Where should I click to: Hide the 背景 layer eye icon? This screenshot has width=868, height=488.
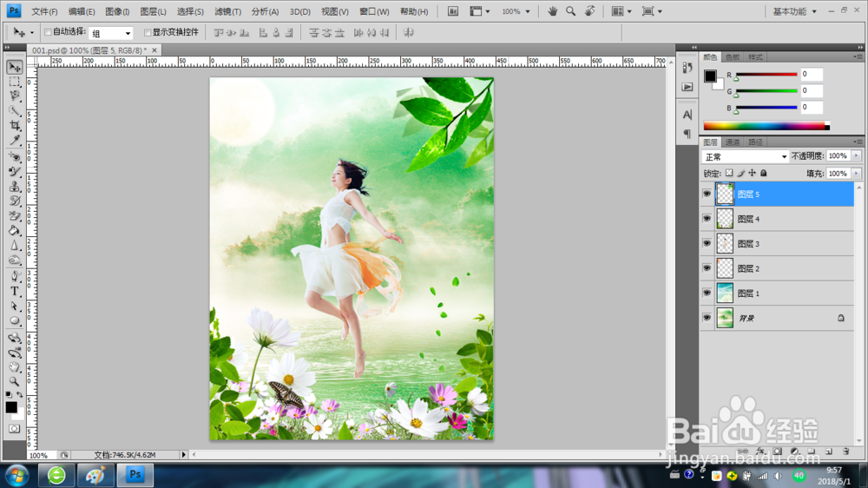707,318
